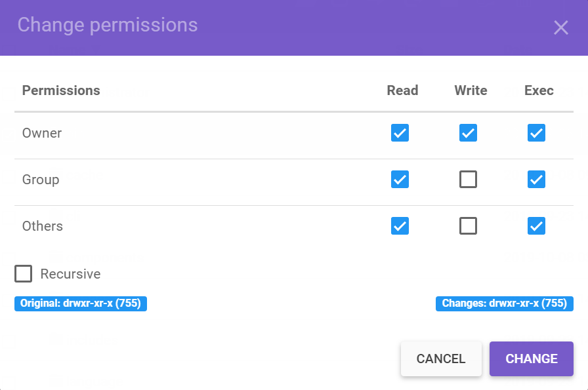Enable the Recursive checkbox
588x390 pixels.
point(24,274)
